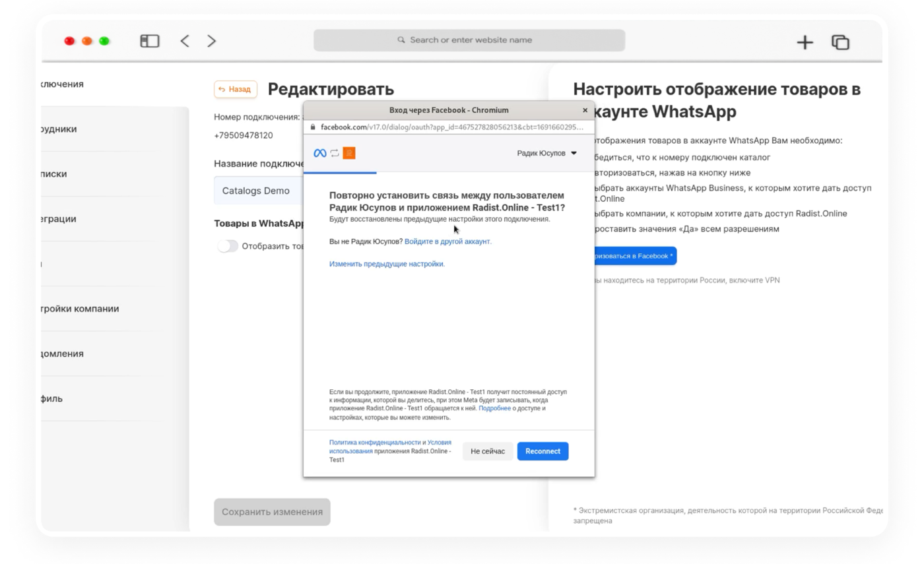
Task: Show tab overview icon
Action: tap(840, 42)
